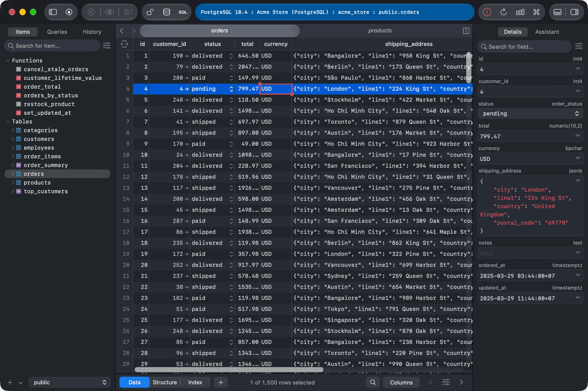Click the Columns button
588x391 pixels.
[x=401, y=382]
